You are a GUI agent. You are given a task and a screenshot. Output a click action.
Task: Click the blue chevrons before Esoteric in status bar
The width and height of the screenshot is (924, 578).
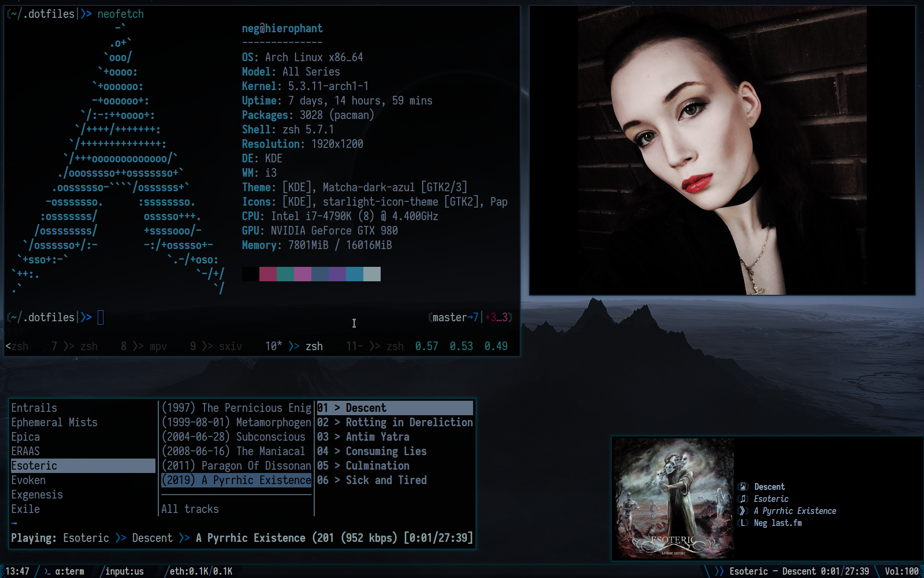coord(719,572)
